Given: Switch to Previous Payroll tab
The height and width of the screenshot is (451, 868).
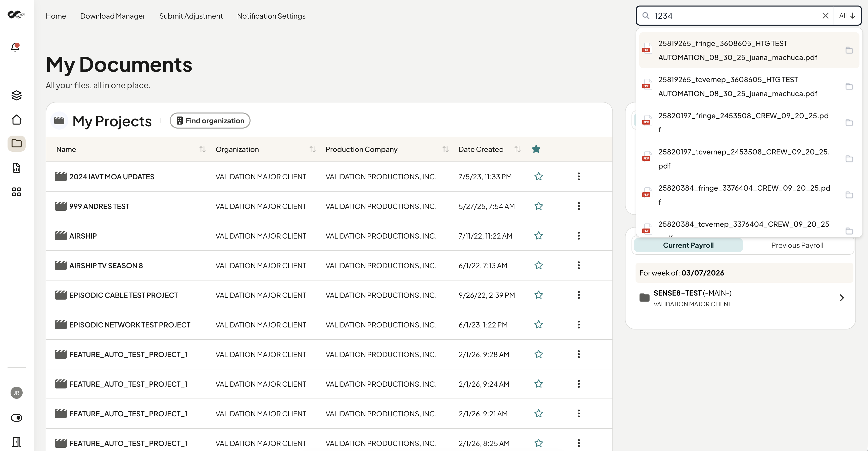Looking at the screenshot, I should pyautogui.click(x=797, y=245).
